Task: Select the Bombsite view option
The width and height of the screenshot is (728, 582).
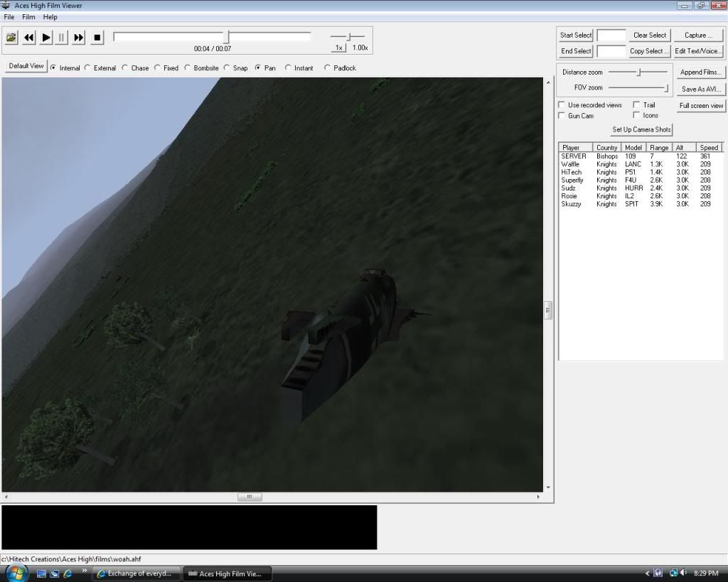Action: [x=187, y=68]
